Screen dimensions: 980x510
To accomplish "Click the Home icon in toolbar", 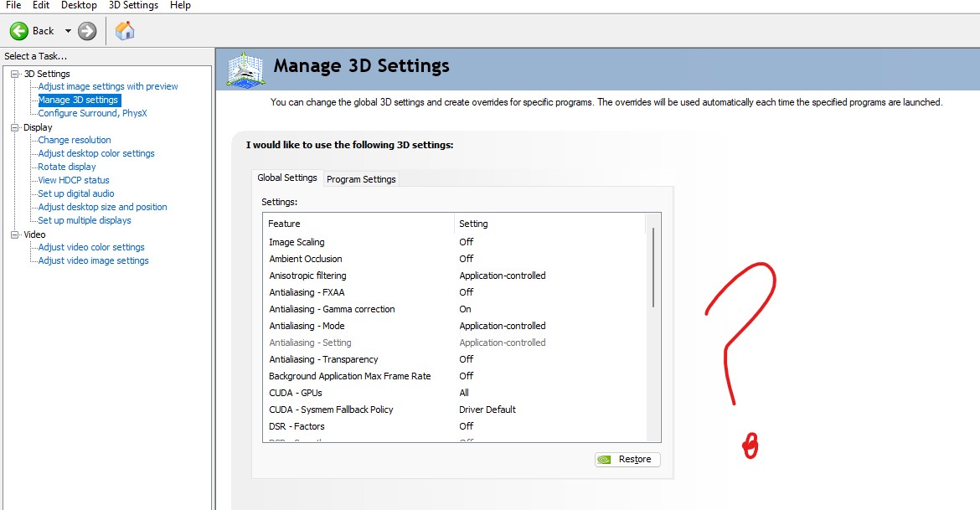I will pos(125,31).
